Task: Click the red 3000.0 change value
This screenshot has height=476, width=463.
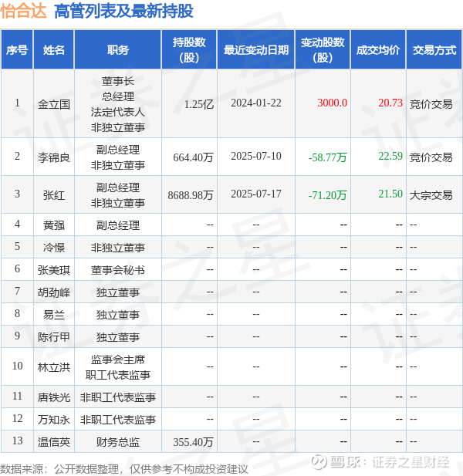Action: tap(332, 103)
